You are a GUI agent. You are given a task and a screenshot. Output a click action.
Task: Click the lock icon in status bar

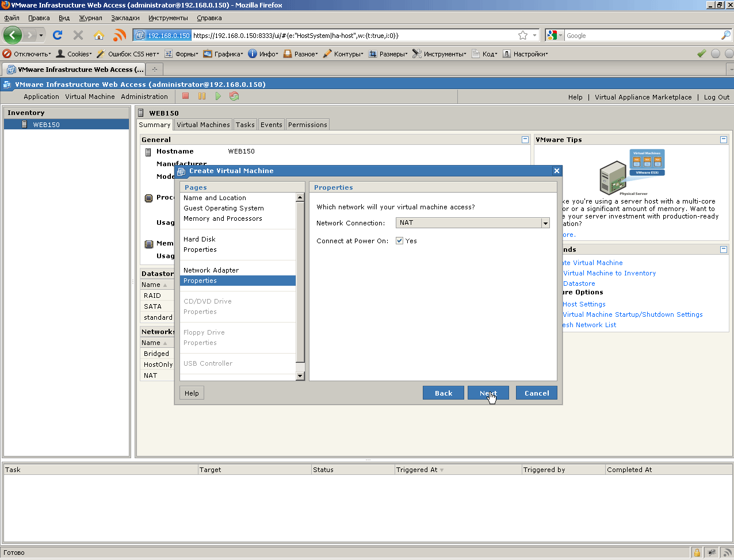point(697,553)
